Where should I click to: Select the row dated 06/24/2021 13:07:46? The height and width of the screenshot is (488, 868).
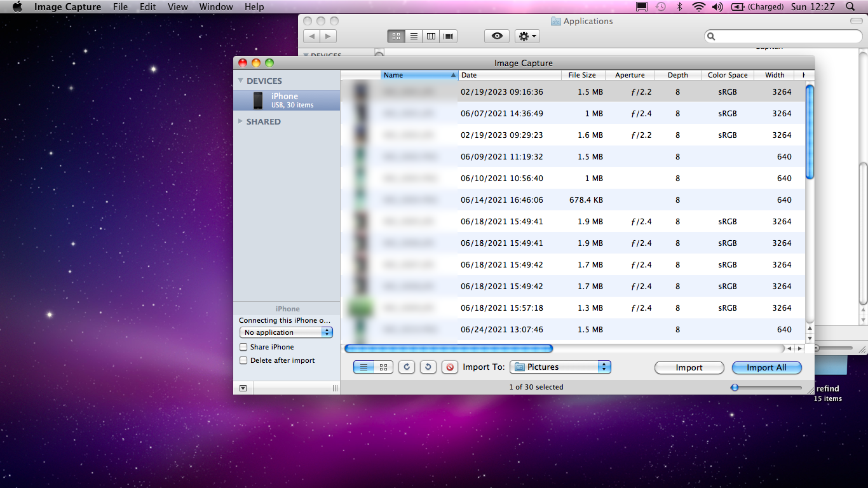[x=573, y=329]
